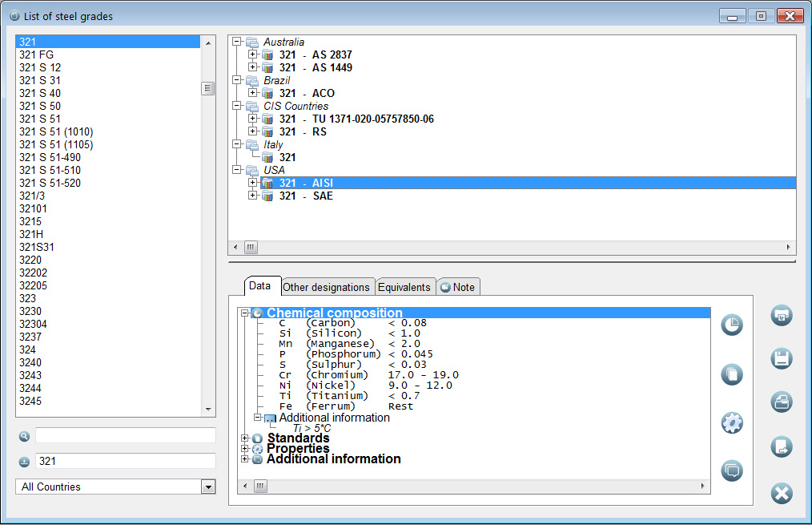Click the Italy folder icon
Screen dimensions: 812x525
click(x=252, y=144)
